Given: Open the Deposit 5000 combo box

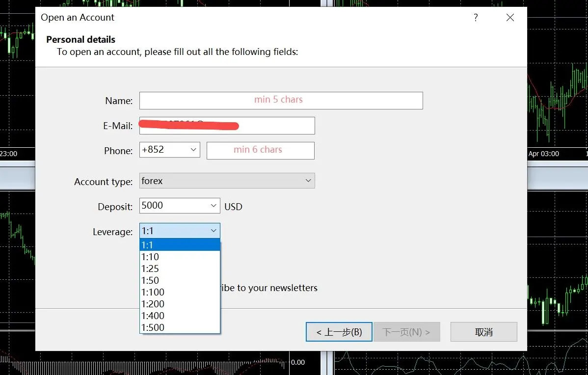Looking at the screenshot, I should click(180, 206).
